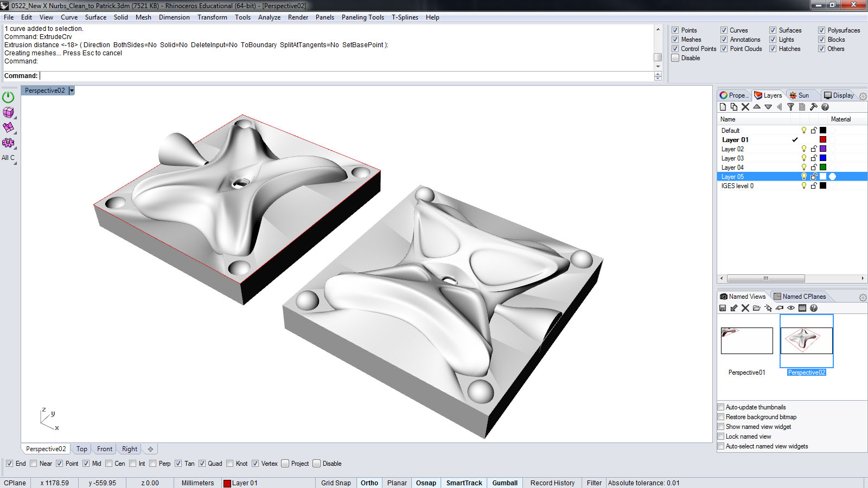Click Millimeters units in status bar

pyautogui.click(x=197, y=483)
